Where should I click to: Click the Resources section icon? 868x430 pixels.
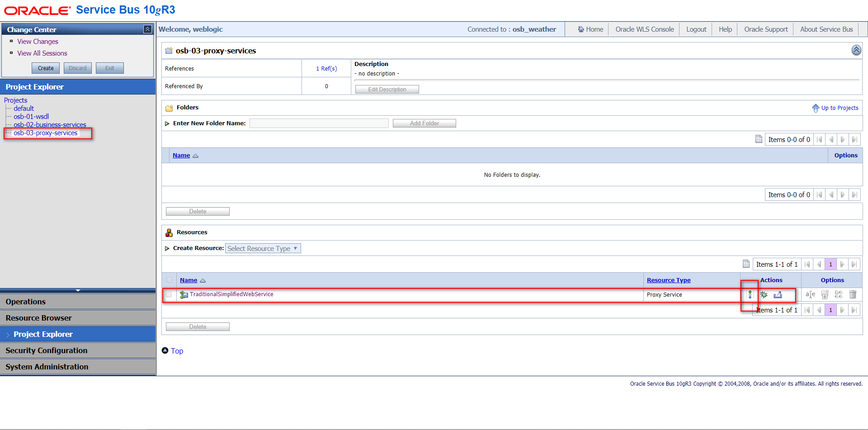169,232
